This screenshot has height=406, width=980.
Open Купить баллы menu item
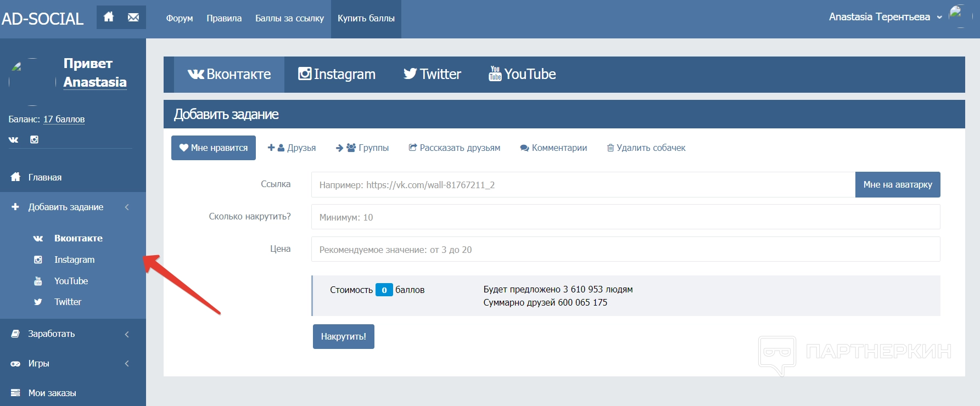tap(366, 18)
